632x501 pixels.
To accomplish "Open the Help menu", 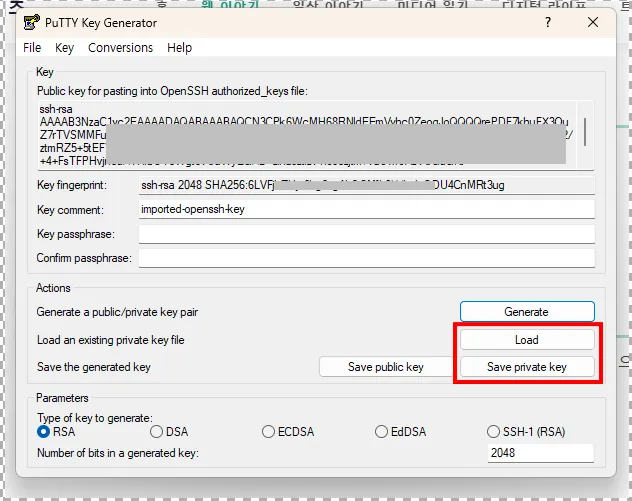I will click(x=179, y=48).
